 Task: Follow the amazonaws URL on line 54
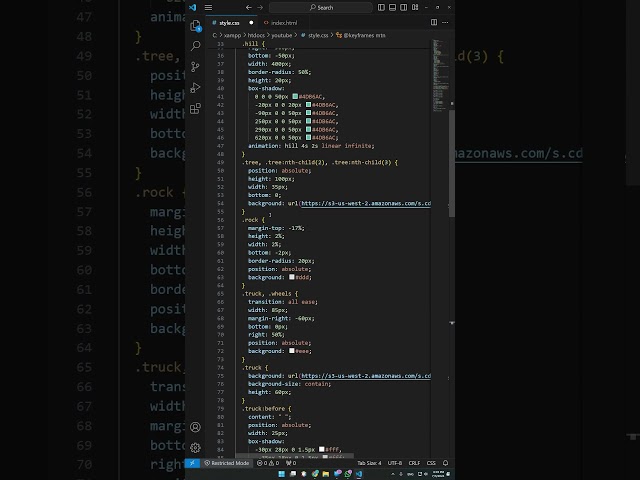366,203
